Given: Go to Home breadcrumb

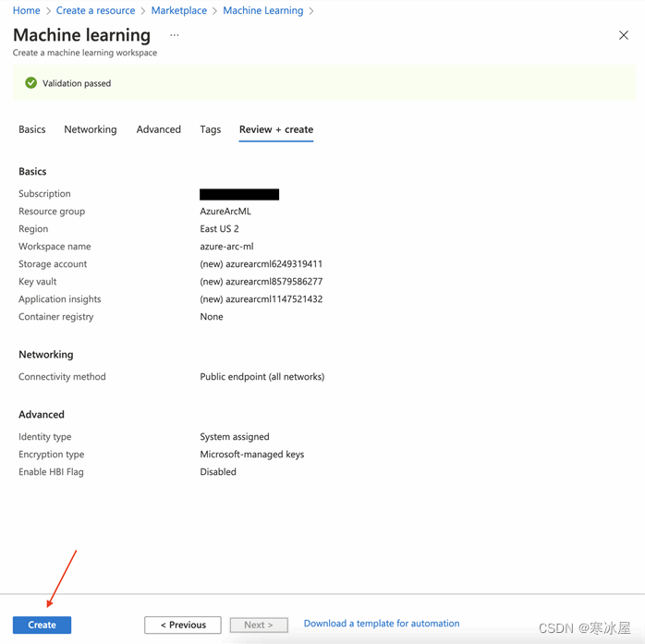Looking at the screenshot, I should (x=26, y=10).
